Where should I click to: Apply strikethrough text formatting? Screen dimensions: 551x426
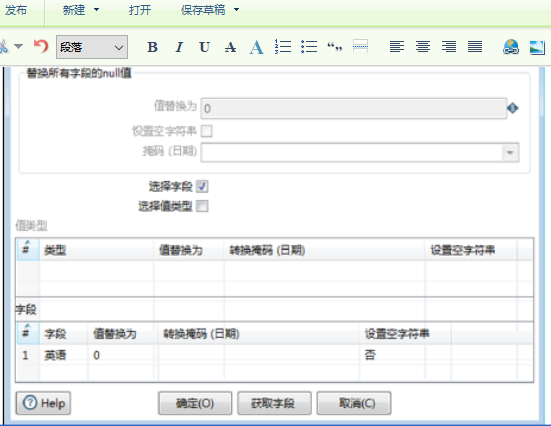click(231, 47)
